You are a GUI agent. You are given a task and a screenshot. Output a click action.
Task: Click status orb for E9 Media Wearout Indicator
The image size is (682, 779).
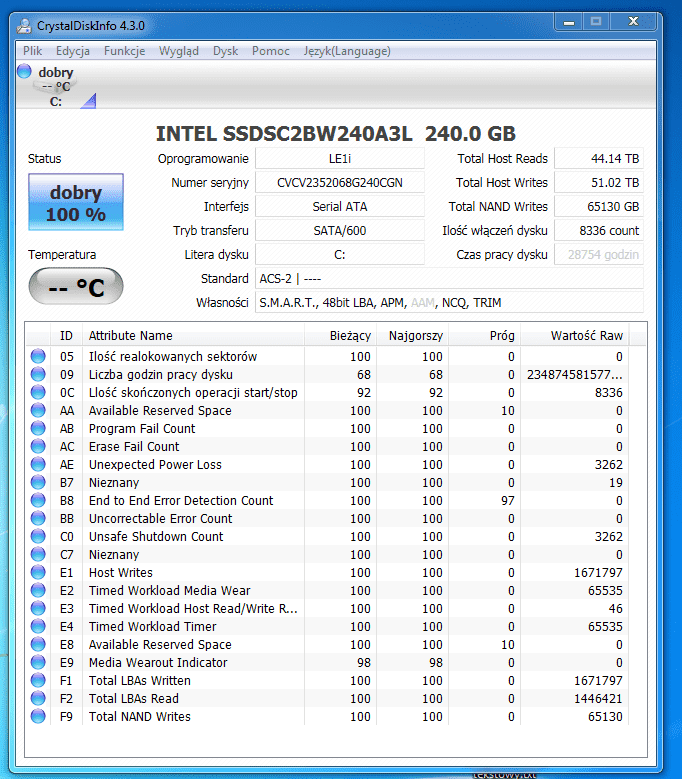point(38,662)
